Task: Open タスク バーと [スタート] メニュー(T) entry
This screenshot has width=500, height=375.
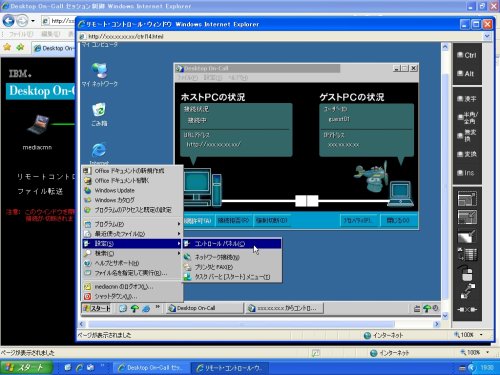Action: pyautogui.click(x=232, y=277)
